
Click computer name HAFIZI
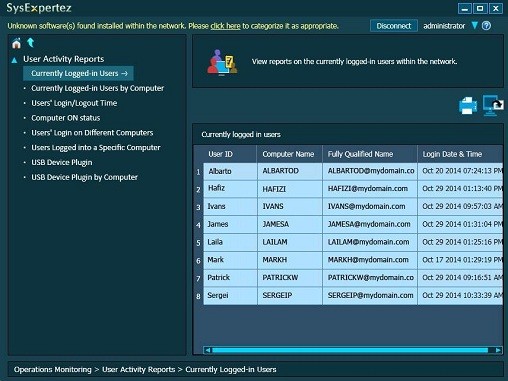290,189
